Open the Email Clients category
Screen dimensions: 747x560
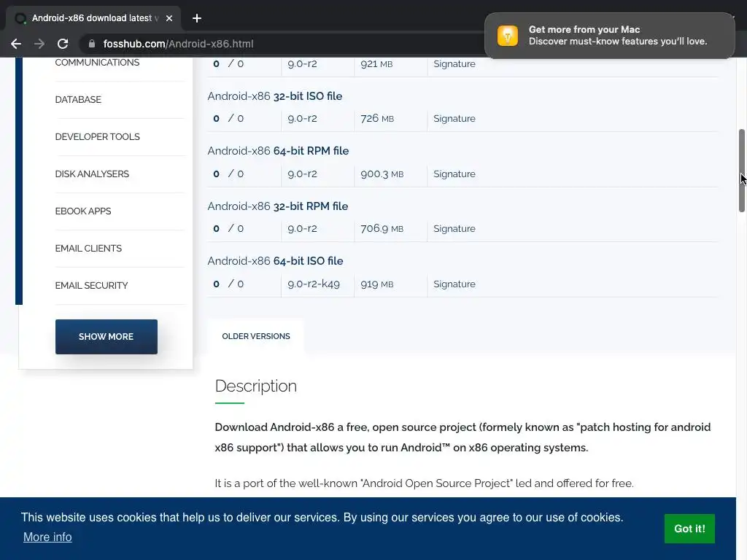pyautogui.click(x=88, y=248)
